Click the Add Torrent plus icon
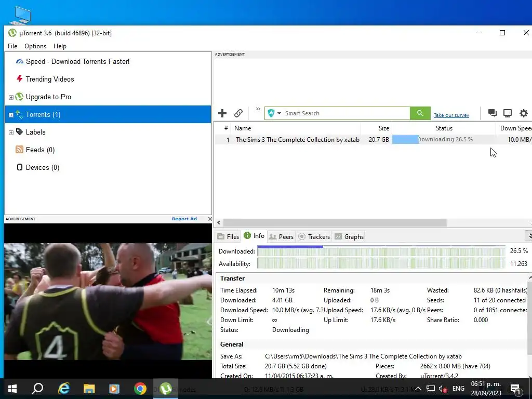 click(x=222, y=113)
